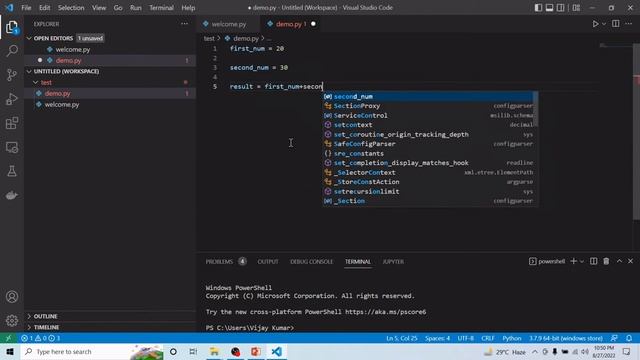Show the Debug Console tab
Screen dimensions: 640x360
(x=311, y=262)
